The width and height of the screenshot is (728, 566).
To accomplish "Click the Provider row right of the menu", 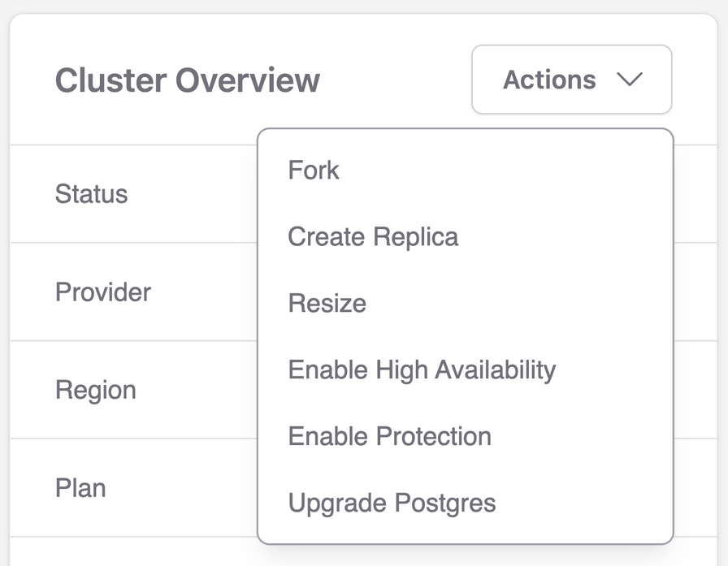I will [x=695, y=292].
